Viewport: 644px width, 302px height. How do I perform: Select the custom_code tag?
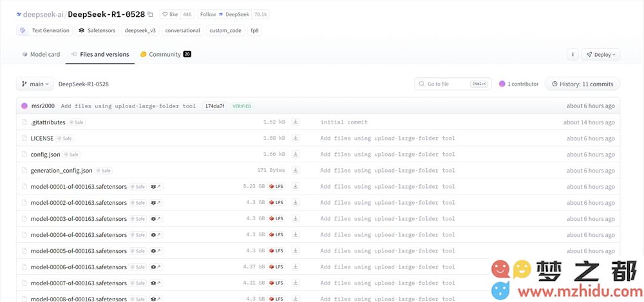(225, 30)
